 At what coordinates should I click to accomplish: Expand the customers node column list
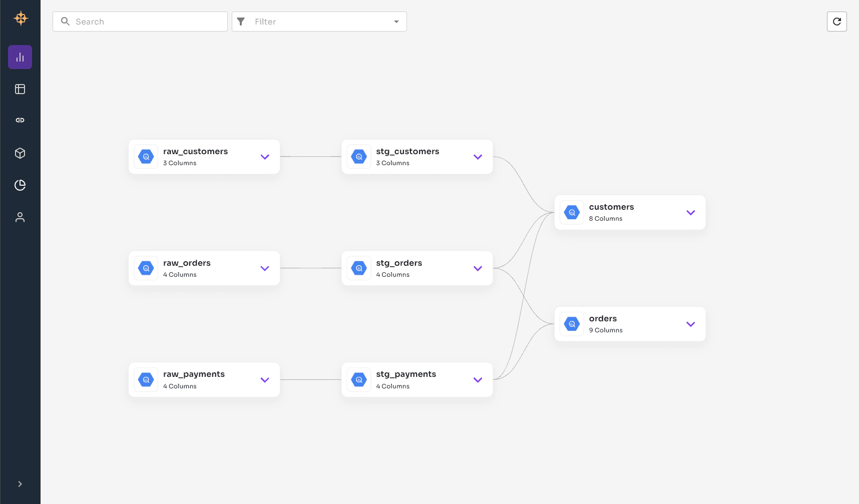tap(690, 213)
